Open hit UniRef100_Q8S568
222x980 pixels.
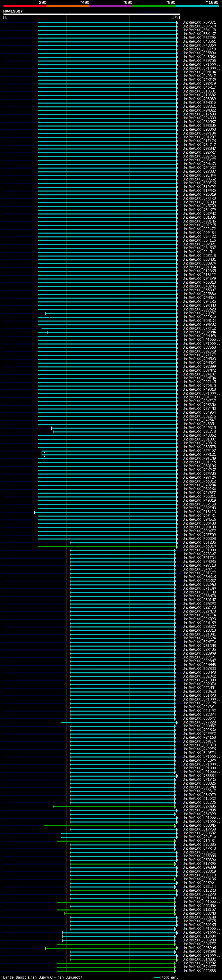click(x=199, y=347)
